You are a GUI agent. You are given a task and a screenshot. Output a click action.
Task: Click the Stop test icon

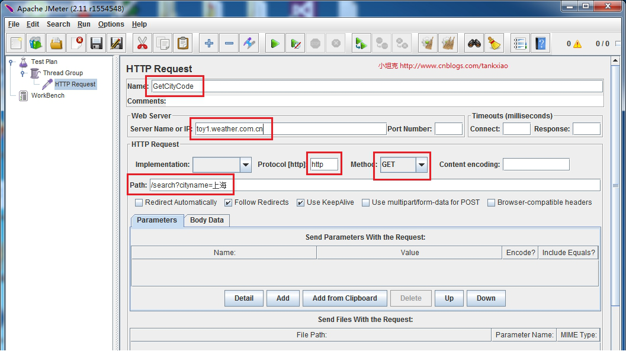[316, 43]
